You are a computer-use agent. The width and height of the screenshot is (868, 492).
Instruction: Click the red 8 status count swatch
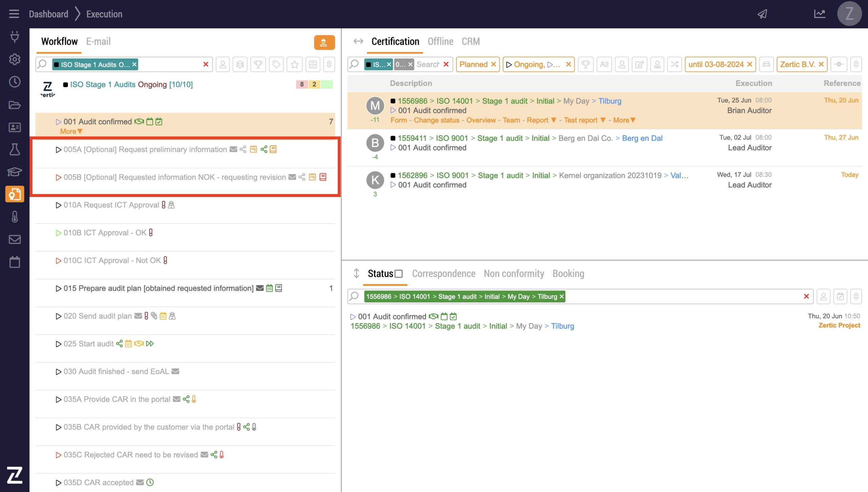tap(301, 84)
